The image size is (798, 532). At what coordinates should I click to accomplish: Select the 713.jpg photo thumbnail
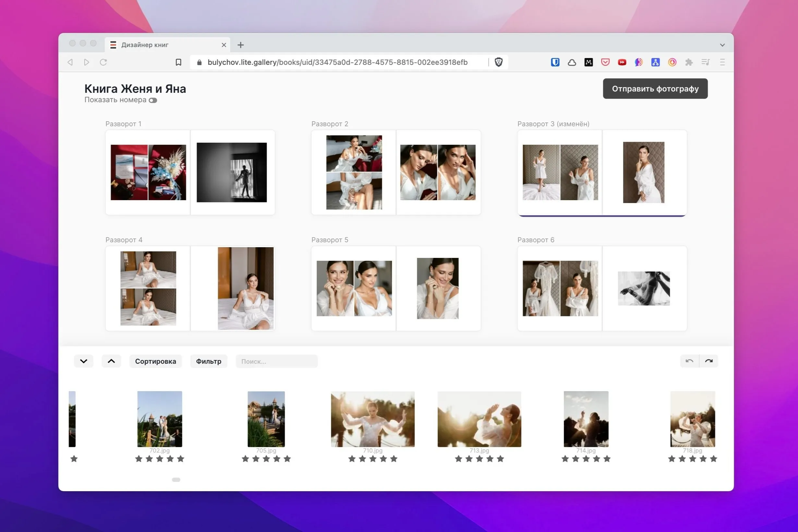(x=479, y=419)
